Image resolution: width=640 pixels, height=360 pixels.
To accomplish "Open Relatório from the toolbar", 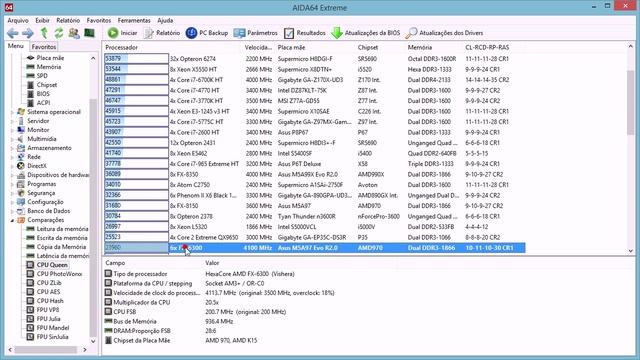I will pos(162,33).
